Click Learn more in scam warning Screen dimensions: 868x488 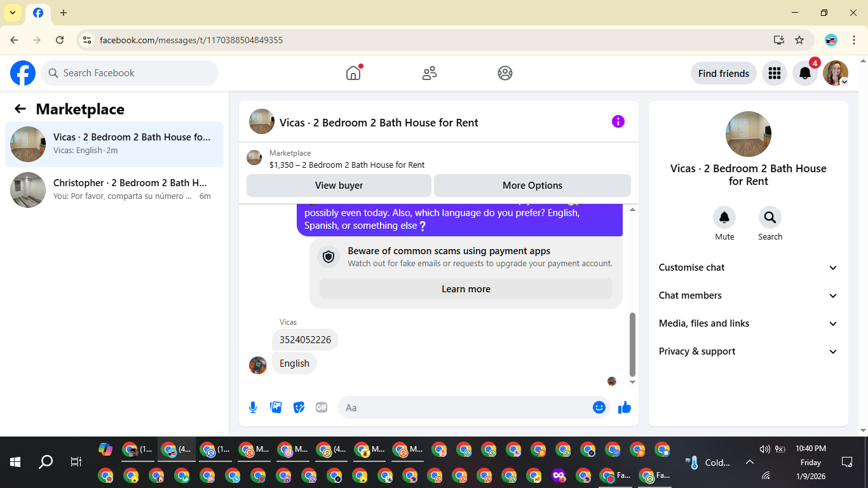click(466, 289)
